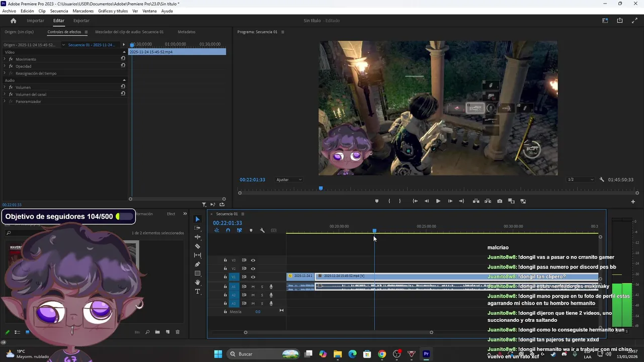This screenshot has height=362, width=644.
Task: Enable voice-over record on track A1
Action: tap(271, 287)
